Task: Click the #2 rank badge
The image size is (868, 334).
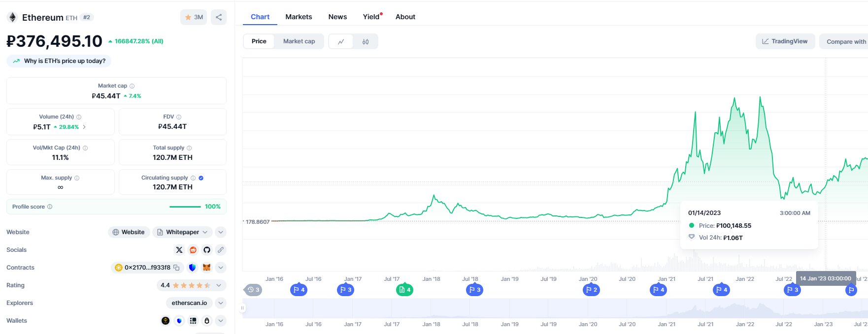Action: coord(87,17)
